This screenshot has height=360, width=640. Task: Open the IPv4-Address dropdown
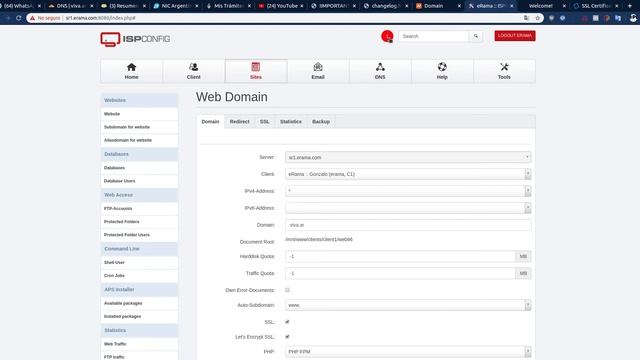coord(408,191)
